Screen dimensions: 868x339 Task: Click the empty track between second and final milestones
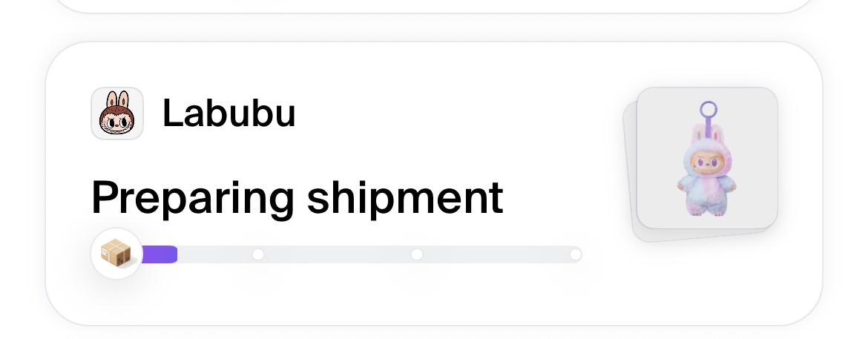(496, 254)
